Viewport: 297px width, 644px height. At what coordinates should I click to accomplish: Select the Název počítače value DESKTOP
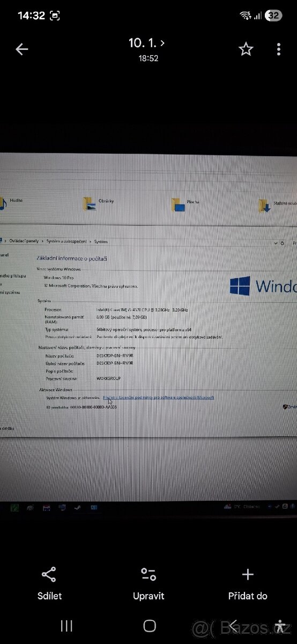click(x=115, y=356)
